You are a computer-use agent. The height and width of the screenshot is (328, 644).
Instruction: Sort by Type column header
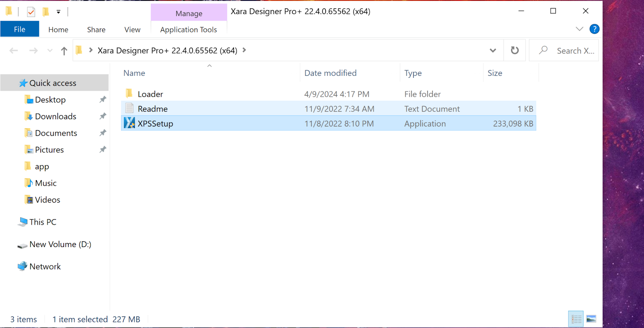[x=413, y=73]
